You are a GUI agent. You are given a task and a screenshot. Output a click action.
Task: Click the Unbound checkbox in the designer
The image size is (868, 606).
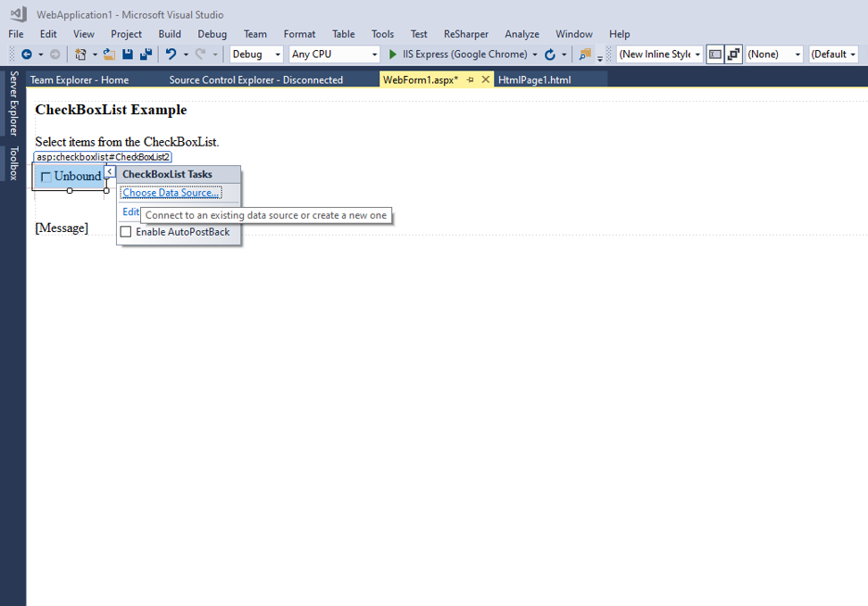tap(46, 176)
